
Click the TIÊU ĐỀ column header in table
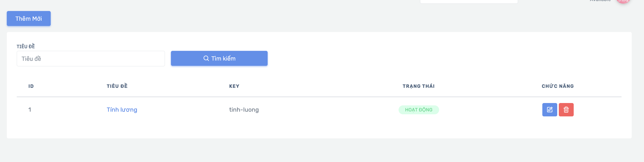117,86
